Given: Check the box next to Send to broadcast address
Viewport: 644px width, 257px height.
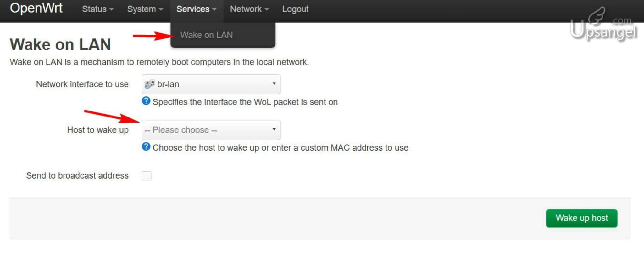Looking at the screenshot, I should (146, 176).
